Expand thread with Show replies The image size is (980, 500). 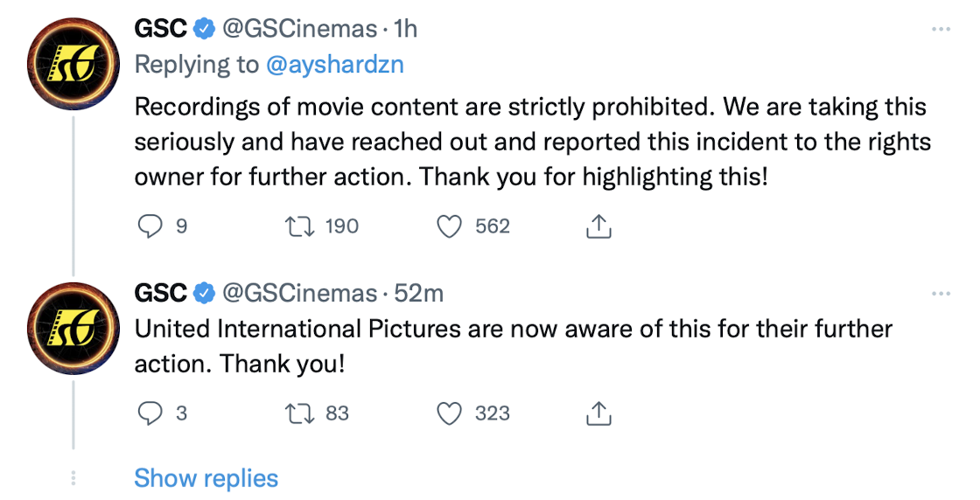click(x=206, y=479)
